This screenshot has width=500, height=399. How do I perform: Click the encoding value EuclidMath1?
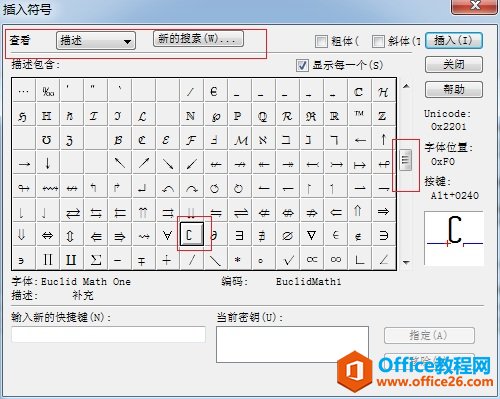[308, 282]
